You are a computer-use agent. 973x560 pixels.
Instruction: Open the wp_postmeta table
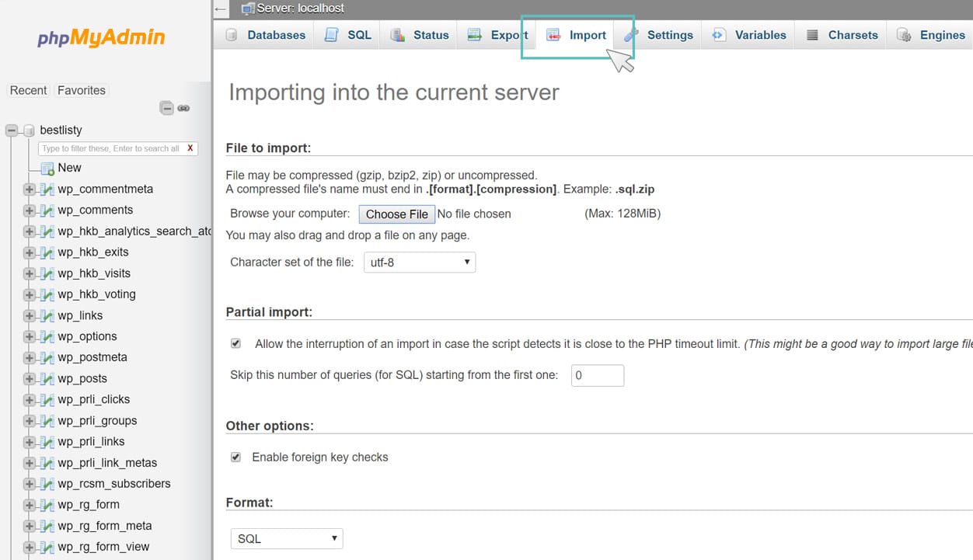click(x=92, y=357)
